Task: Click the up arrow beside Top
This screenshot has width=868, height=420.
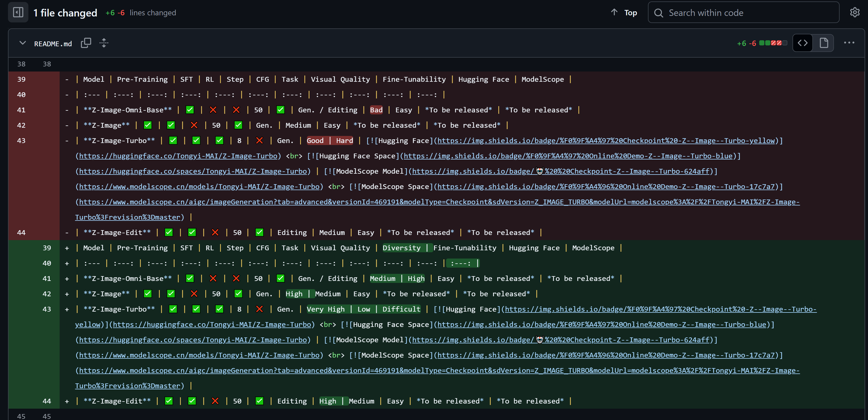Action: pos(614,12)
